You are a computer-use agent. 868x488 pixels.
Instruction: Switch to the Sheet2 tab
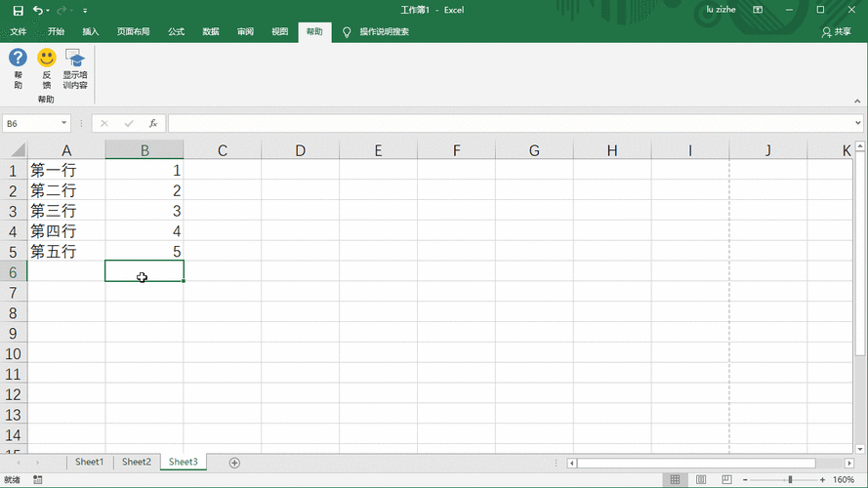136,462
